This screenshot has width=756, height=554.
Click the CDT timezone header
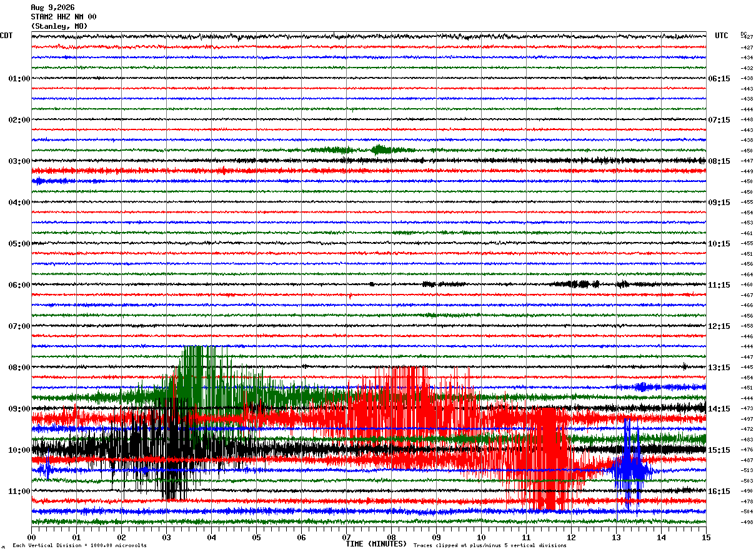coord(6,36)
